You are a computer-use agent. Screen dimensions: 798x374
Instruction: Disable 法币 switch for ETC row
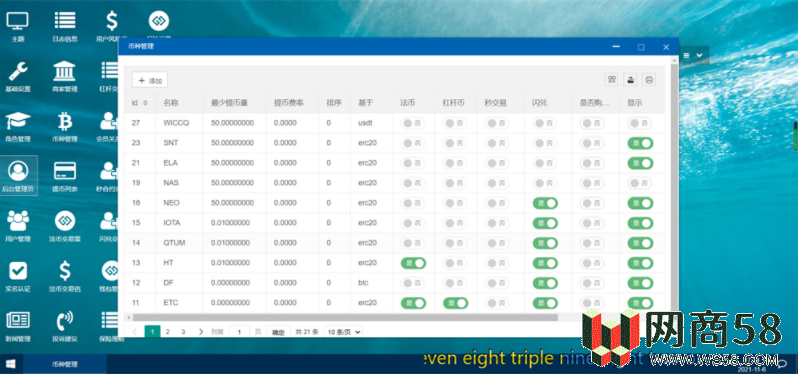(x=413, y=303)
